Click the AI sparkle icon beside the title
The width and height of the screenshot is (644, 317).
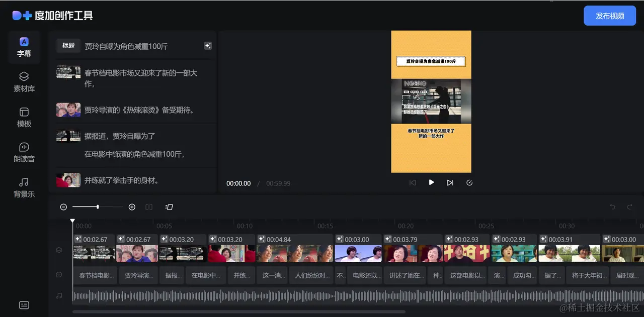coord(208,46)
